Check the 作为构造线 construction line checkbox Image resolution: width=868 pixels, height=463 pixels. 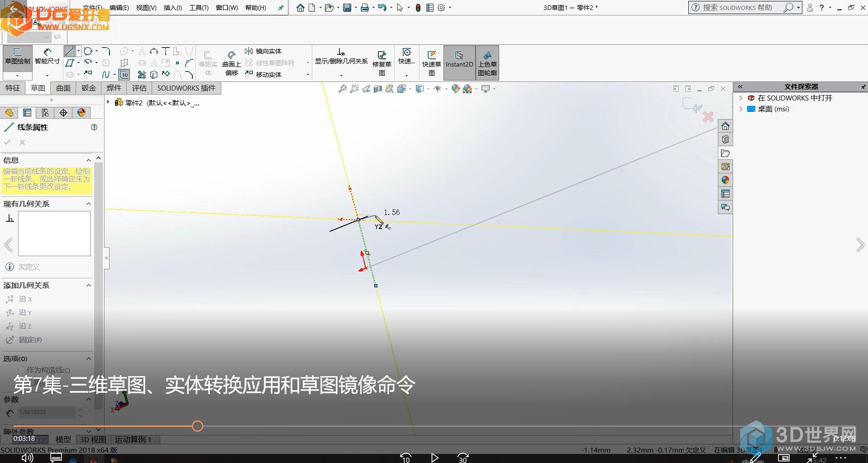(x=21, y=370)
